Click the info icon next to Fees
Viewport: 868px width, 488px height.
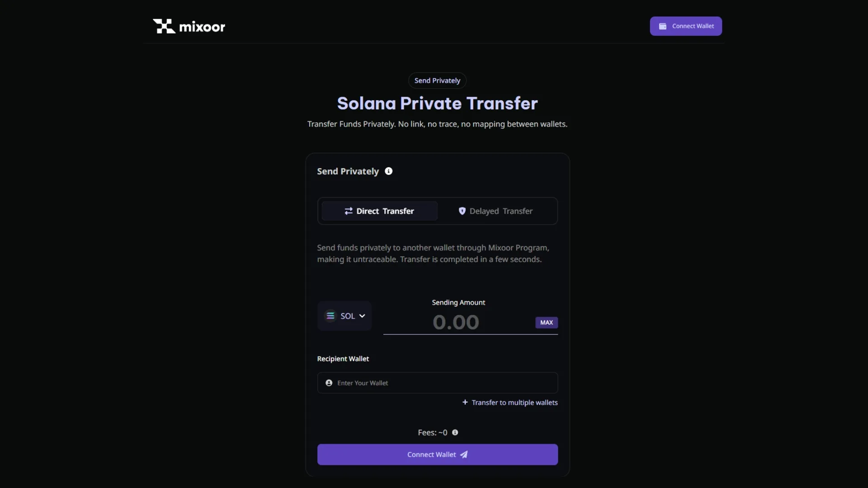pos(455,432)
